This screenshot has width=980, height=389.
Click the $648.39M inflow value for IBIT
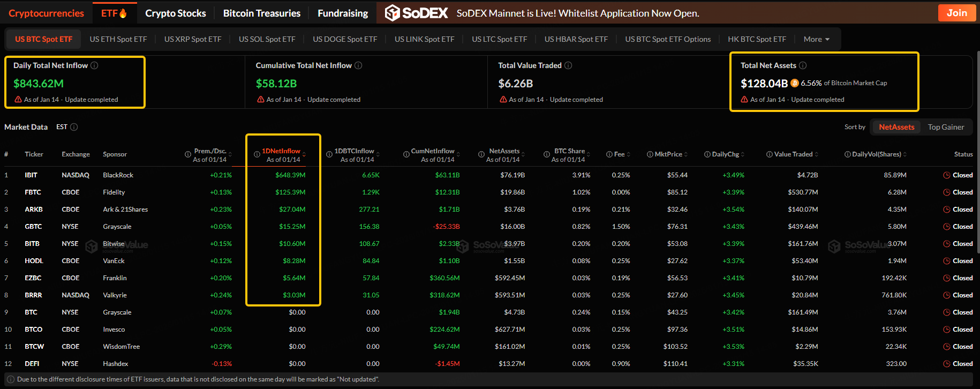(x=290, y=175)
